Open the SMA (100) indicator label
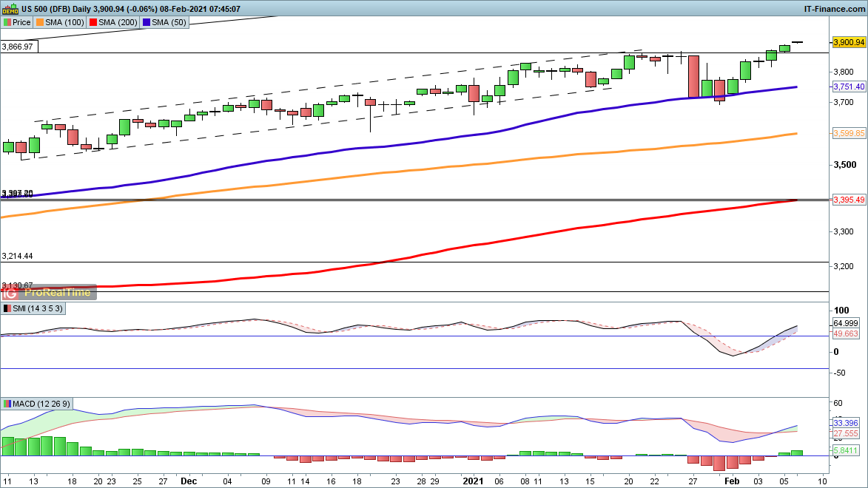The width and height of the screenshot is (868, 488). (x=67, y=22)
